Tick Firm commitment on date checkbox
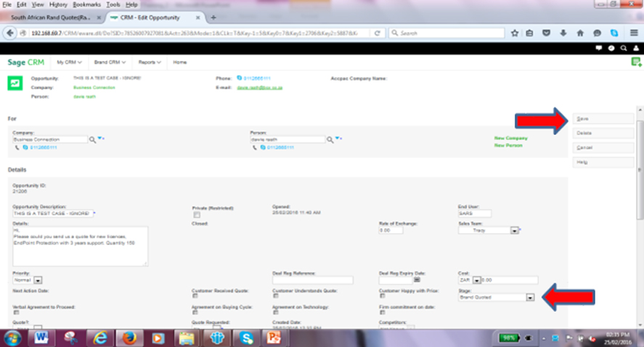Image resolution: width=644 pixels, height=347 pixels. coord(383,312)
